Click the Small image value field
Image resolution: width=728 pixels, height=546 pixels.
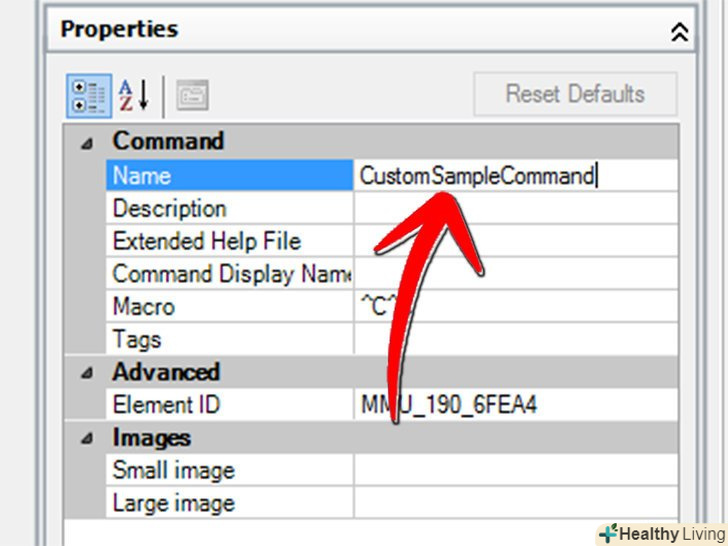[516, 470]
